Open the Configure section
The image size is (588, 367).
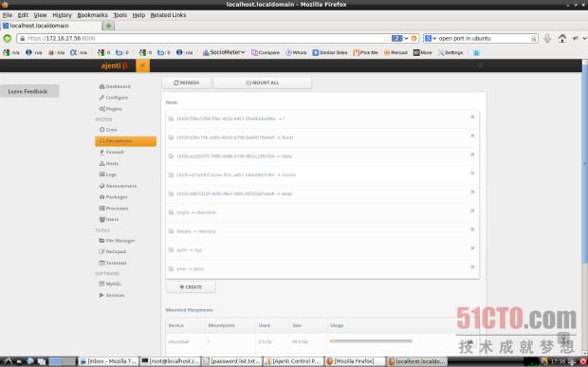click(114, 98)
